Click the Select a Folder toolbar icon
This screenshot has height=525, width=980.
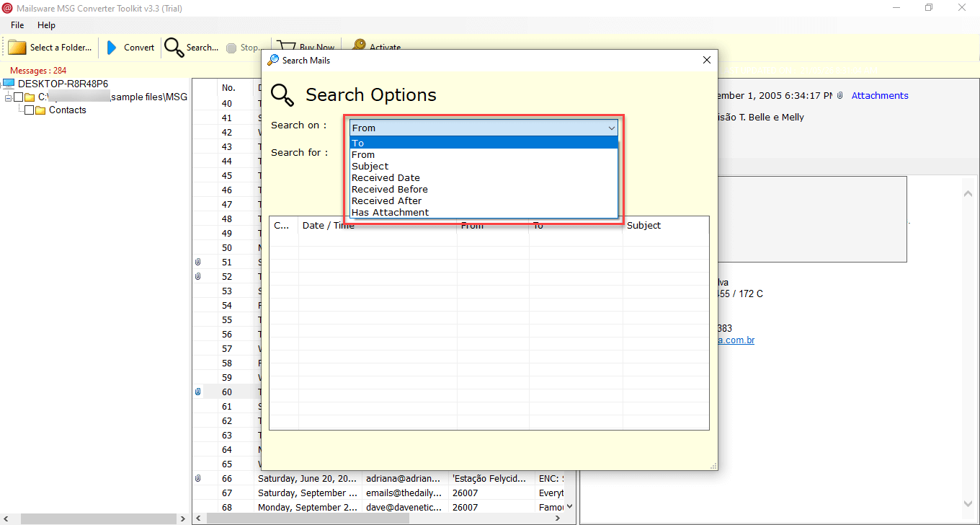pyautogui.click(x=17, y=48)
